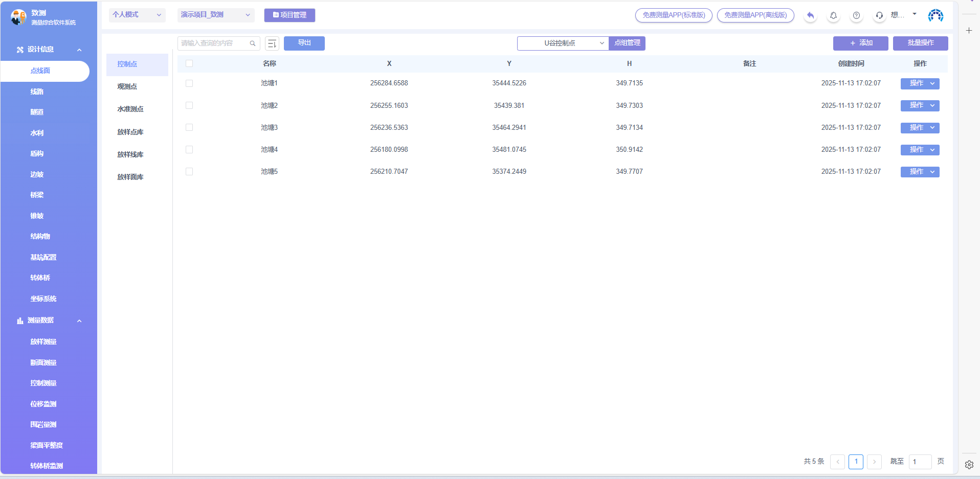
Task: Select the checkbox for row 池塘3
Action: click(189, 127)
